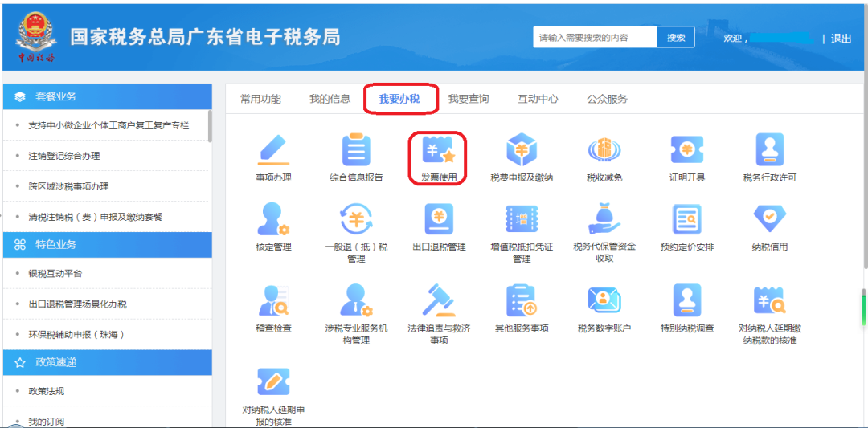
Task: Open 注销登记综合办理 in sidebar
Action: [64, 156]
